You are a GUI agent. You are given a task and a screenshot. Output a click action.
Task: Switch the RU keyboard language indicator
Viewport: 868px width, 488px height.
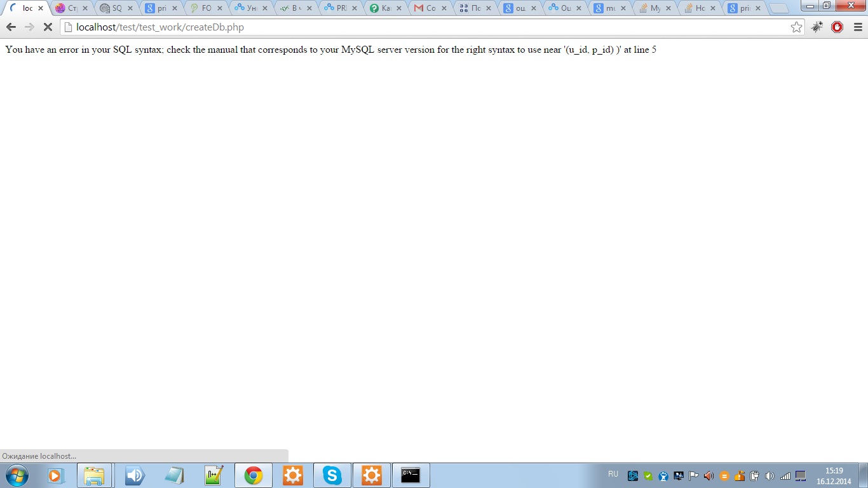point(613,474)
